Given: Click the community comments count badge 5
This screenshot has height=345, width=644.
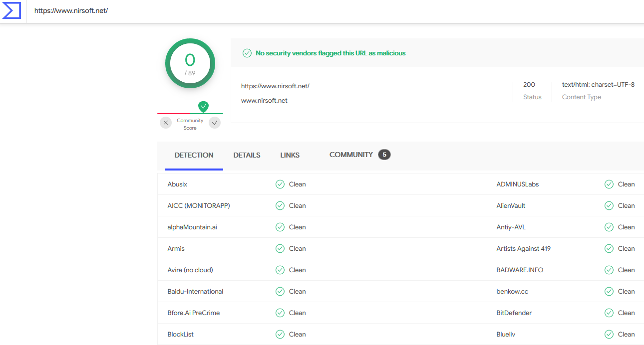Looking at the screenshot, I should click(x=384, y=155).
